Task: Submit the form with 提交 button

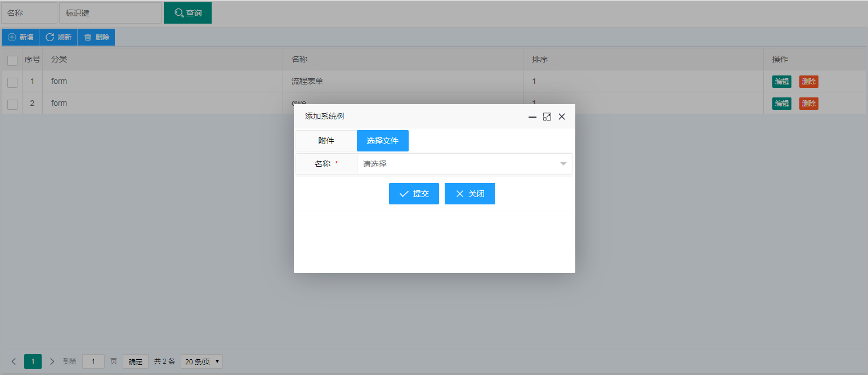Action: [x=414, y=194]
